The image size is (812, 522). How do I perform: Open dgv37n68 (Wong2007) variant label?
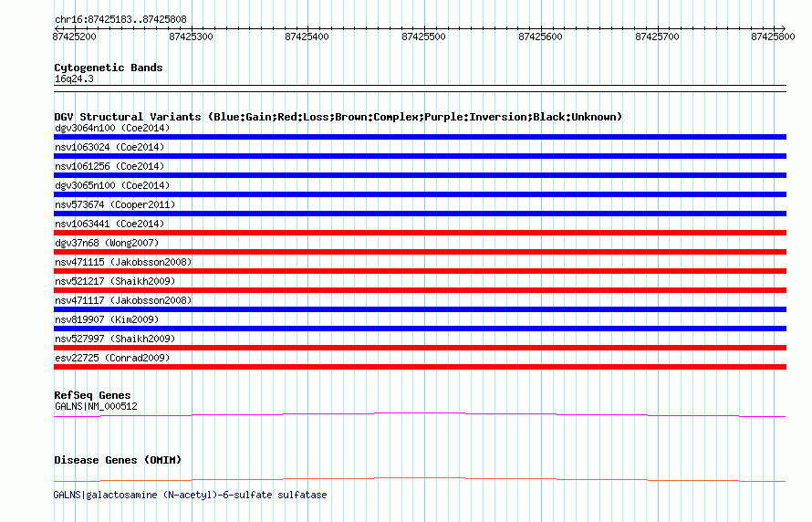[x=107, y=243]
